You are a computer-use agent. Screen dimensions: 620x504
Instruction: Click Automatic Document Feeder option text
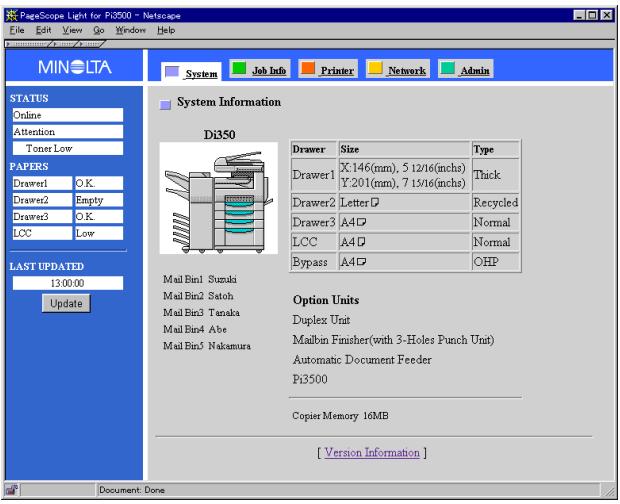tap(362, 359)
